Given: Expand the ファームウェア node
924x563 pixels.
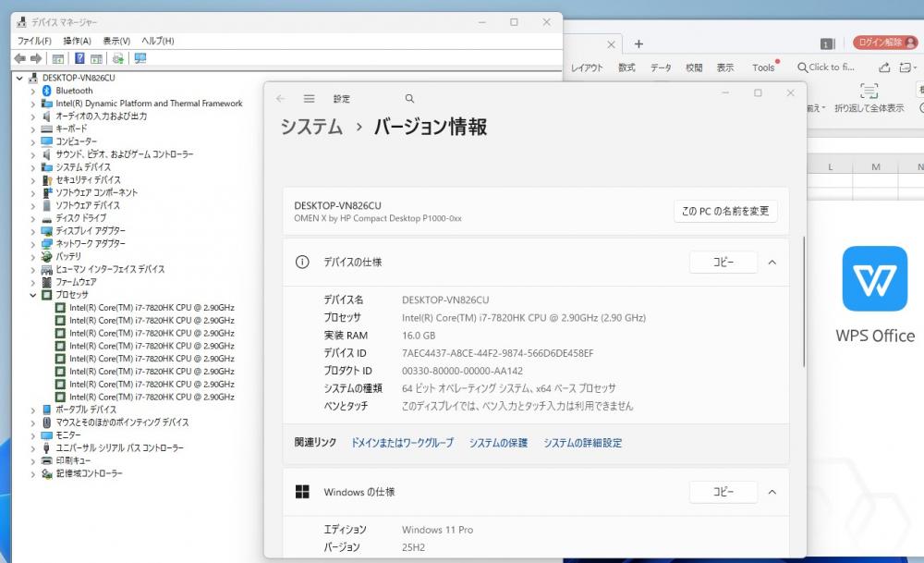Looking at the screenshot, I should tap(33, 282).
